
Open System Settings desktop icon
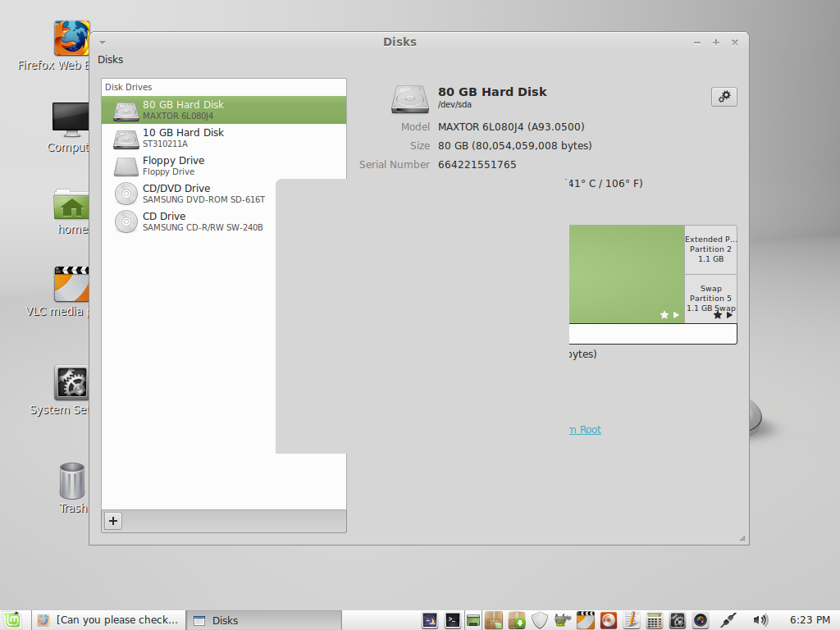pyautogui.click(x=71, y=383)
